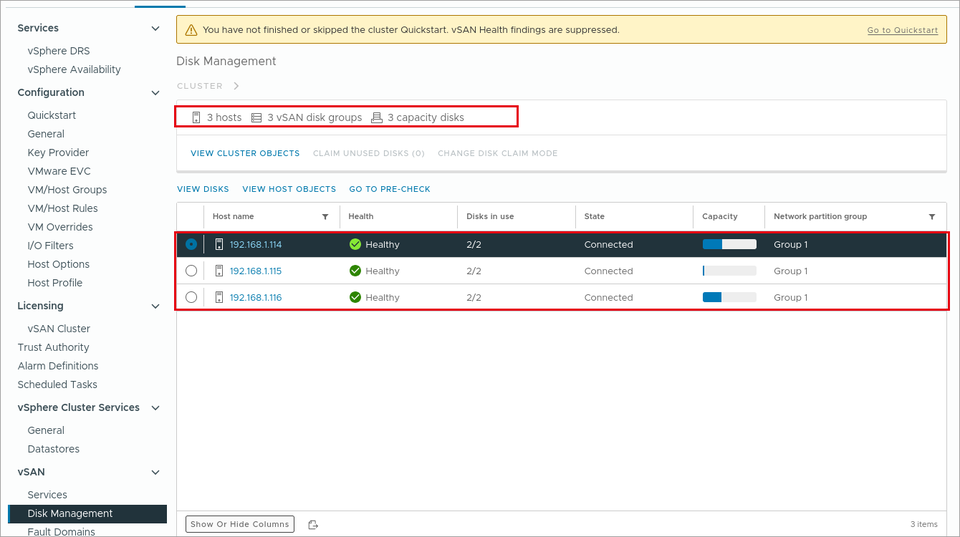Click the warning triangle icon in banner
Screen dimensions: 960x537
pyautogui.click(x=191, y=30)
